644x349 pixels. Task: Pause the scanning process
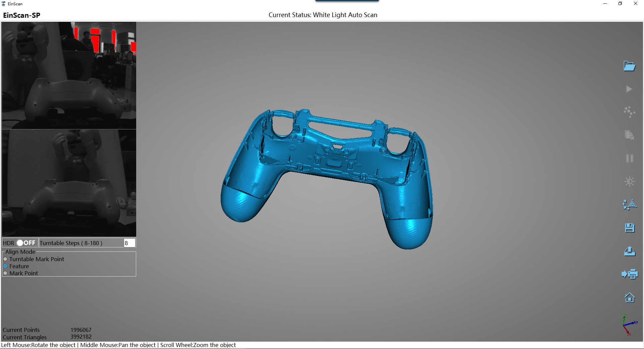630,159
